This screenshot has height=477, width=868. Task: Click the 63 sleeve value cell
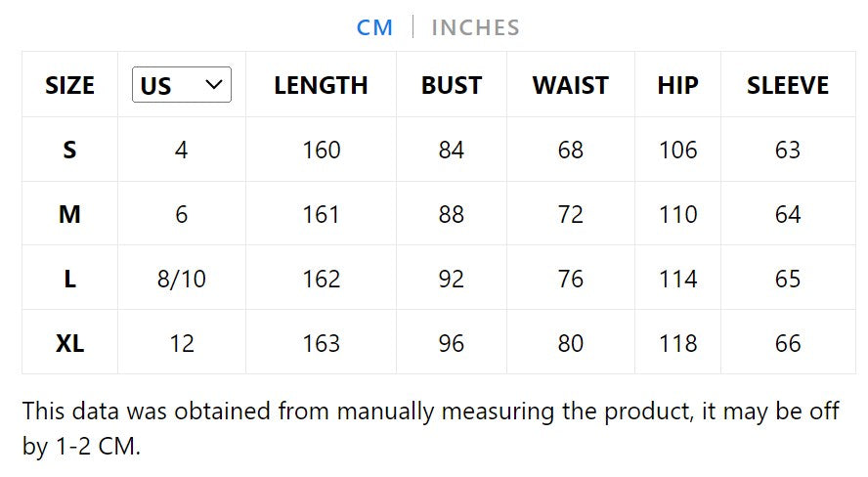click(788, 150)
